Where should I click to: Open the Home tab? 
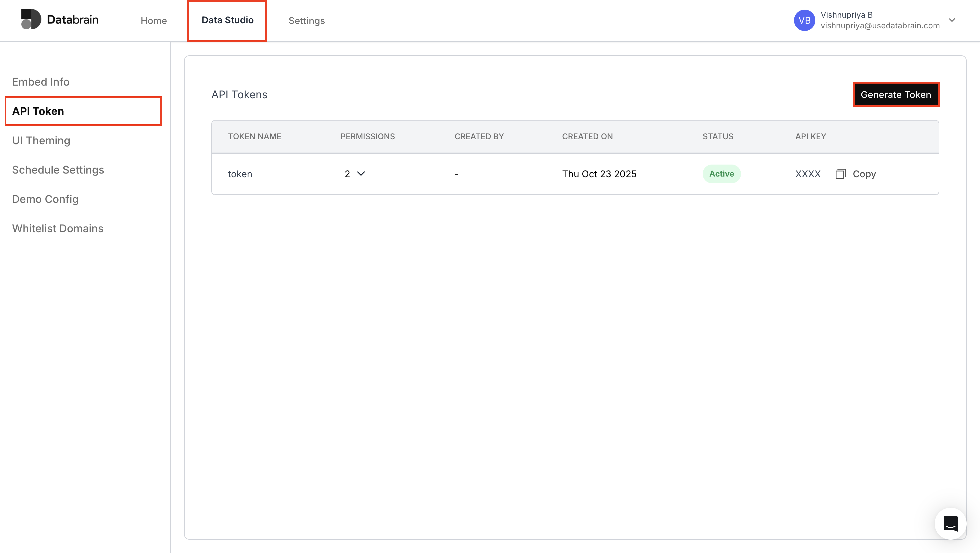pyautogui.click(x=154, y=21)
